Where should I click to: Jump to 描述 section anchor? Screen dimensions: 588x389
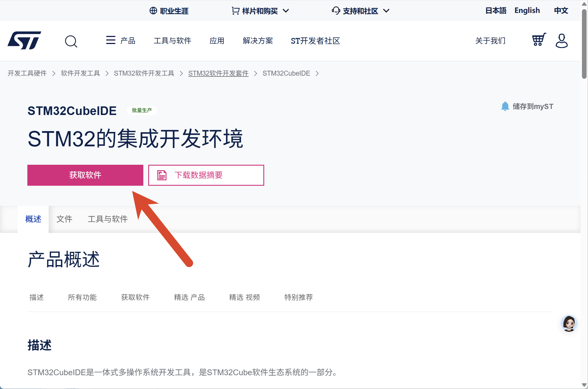(37, 297)
